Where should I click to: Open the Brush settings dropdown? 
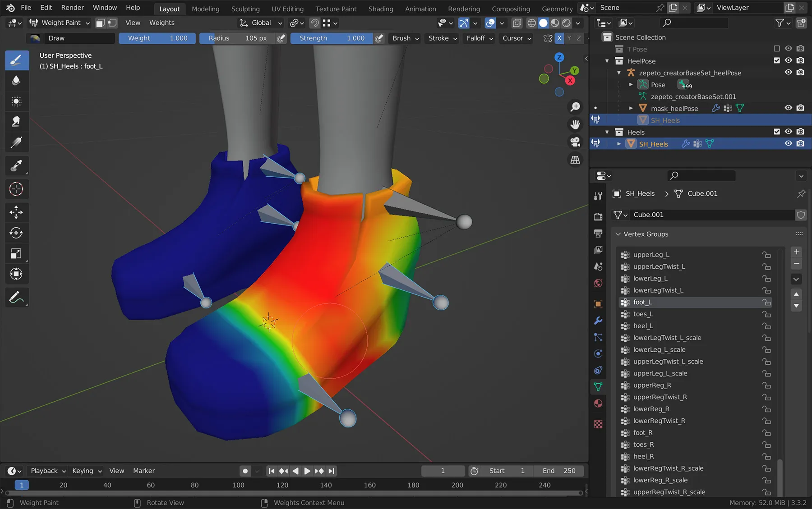pyautogui.click(x=406, y=38)
